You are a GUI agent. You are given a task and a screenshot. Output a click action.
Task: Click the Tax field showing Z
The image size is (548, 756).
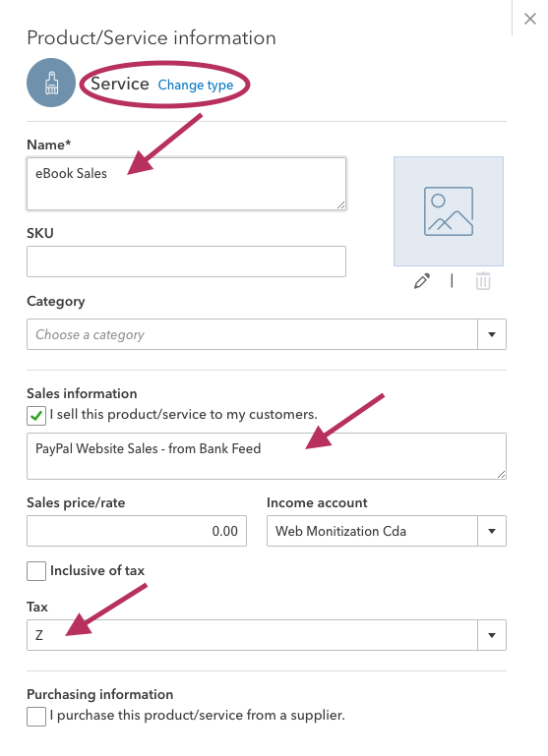click(x=252, y=635)
